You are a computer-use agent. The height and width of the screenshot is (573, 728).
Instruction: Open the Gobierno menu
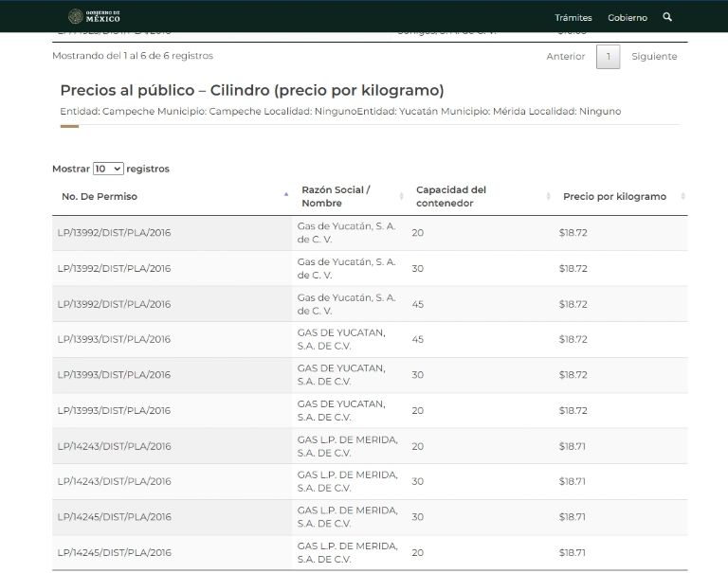coord(628,18)
